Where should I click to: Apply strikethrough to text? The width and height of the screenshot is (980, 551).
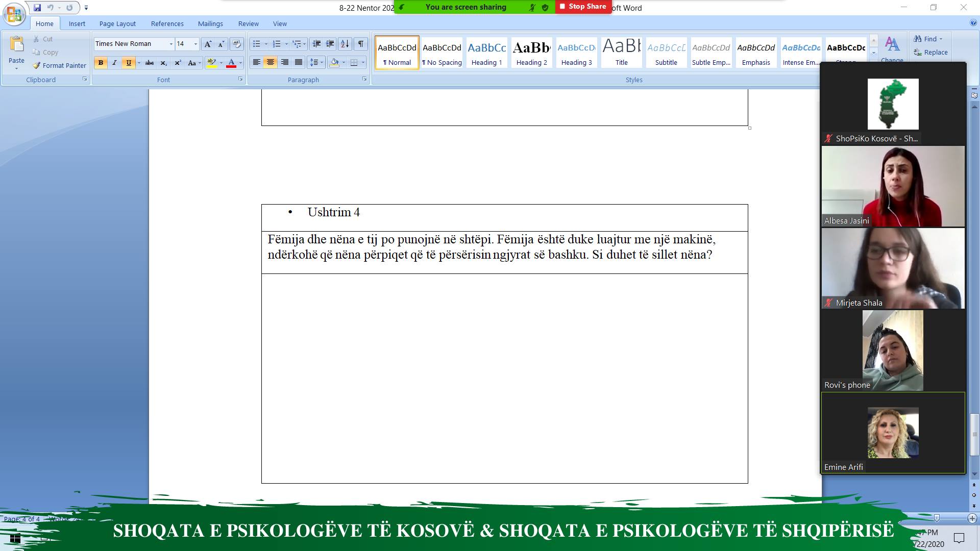pos(150,63)
